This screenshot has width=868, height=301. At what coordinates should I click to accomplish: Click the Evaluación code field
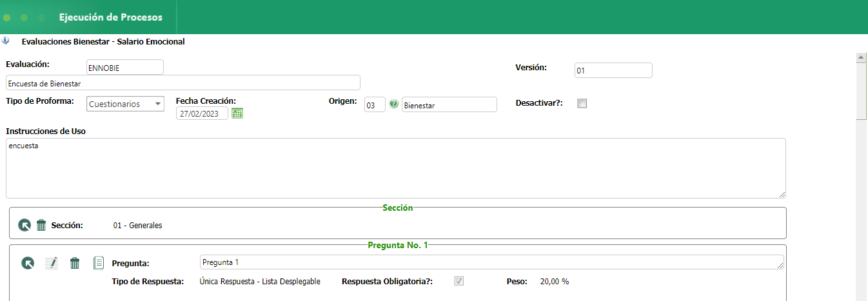point(124,68)
